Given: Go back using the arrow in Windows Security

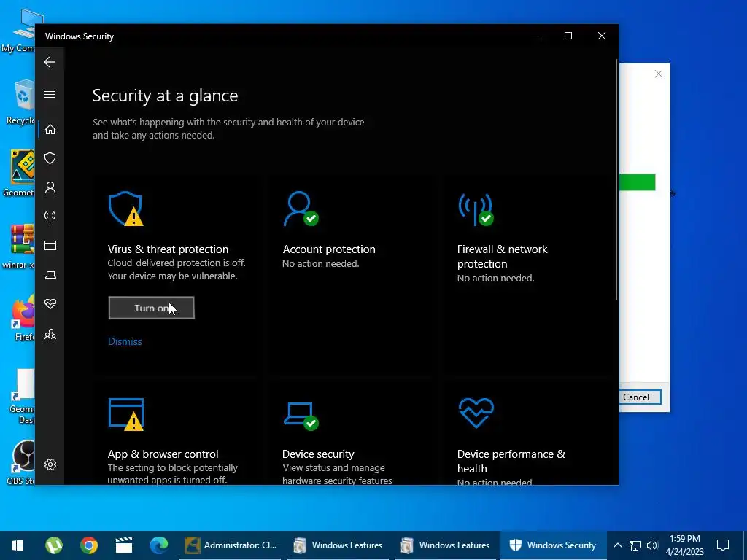Looking at the screenshot, I should 50,62.
